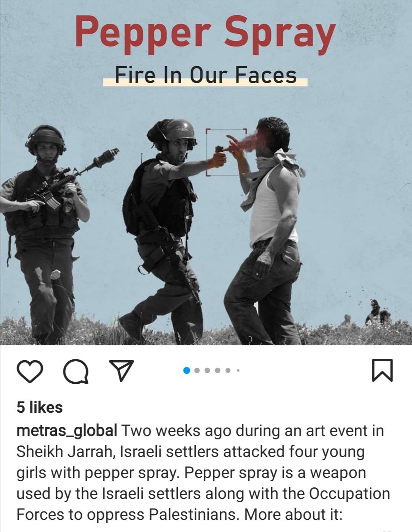This screenshot has width=412, height=532.
Task: Tap "More about it:" at caption end
Action: (x=293, y=514)
